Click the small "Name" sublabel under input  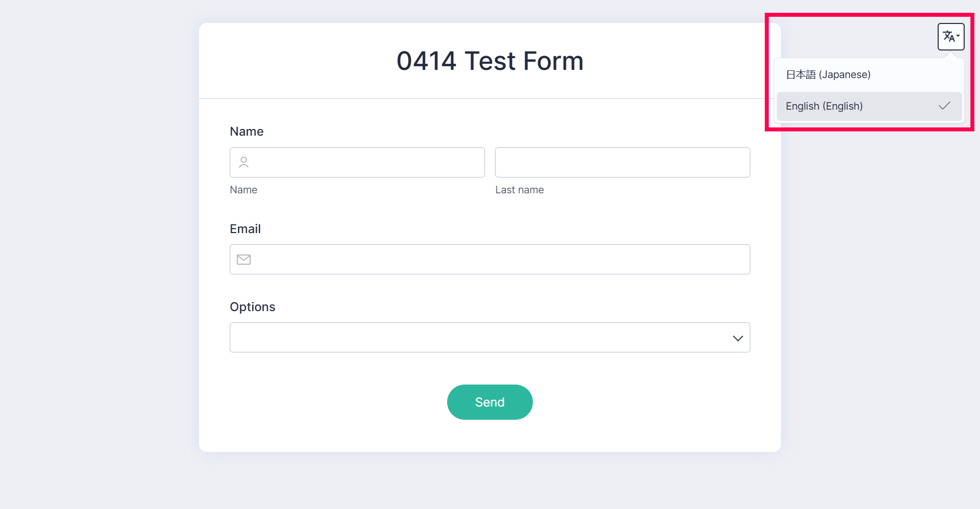pyautogui.click(x=243, y=190)
